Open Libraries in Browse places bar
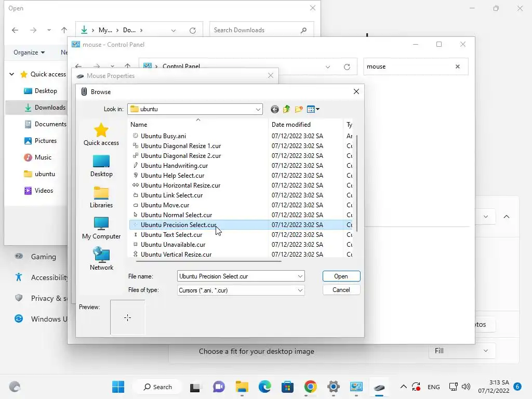This screenshot has width=532, height=399. point(101,197)
